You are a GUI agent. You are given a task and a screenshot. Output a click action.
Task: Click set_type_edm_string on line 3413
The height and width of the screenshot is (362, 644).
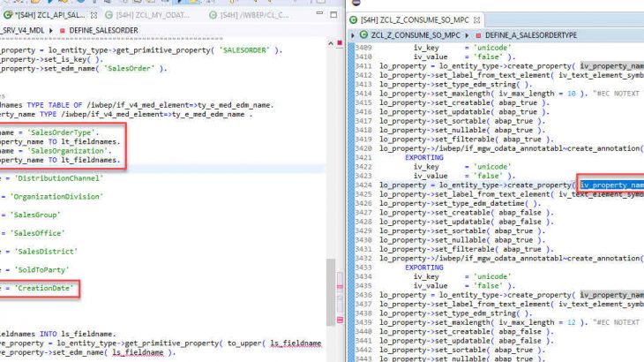click(x=474, y=84)
